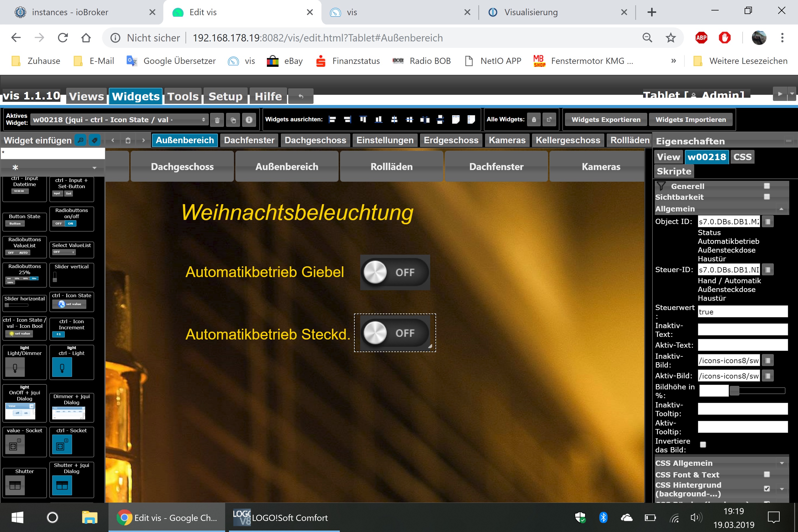The image size is (798, 532).
Task: Click Widgets Importieren button
Action: pos(690,119)
